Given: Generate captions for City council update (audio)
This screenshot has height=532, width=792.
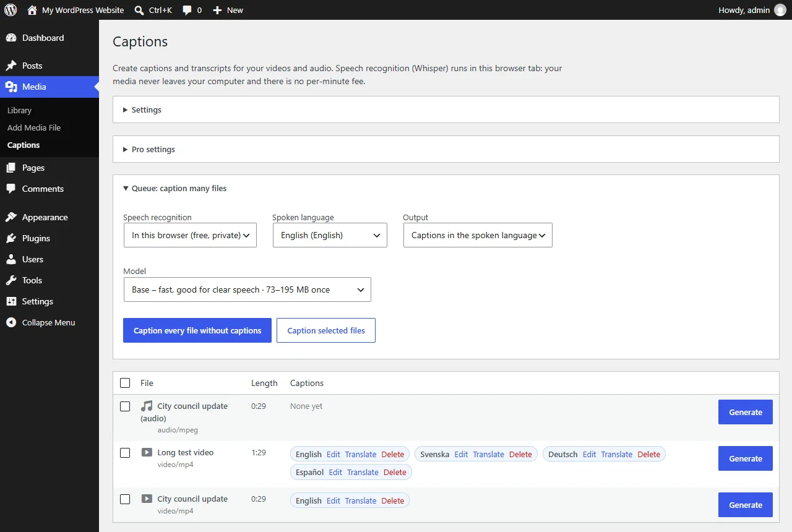Looking at the screenshot, I should [x=746, y=412].
